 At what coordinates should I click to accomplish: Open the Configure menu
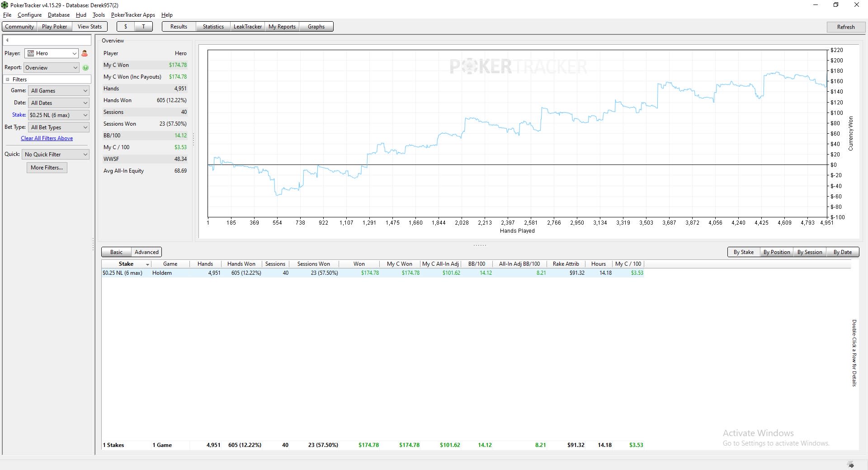click(29, 15)
